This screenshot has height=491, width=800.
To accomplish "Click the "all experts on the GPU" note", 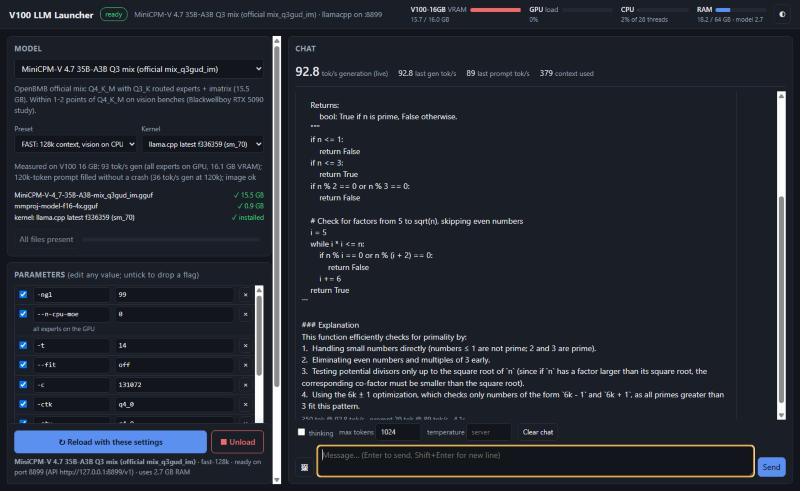I will [x=64, y=329].
